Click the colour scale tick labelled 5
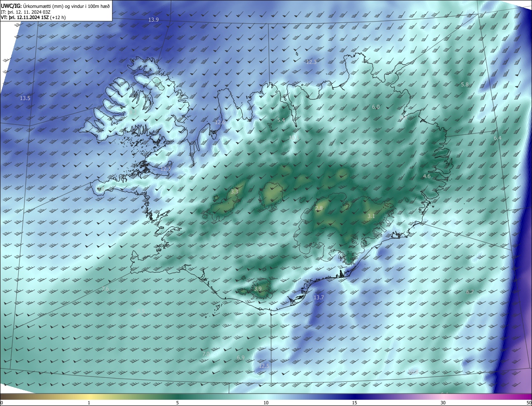Screen dimensions: 532x406 (177, 403)
